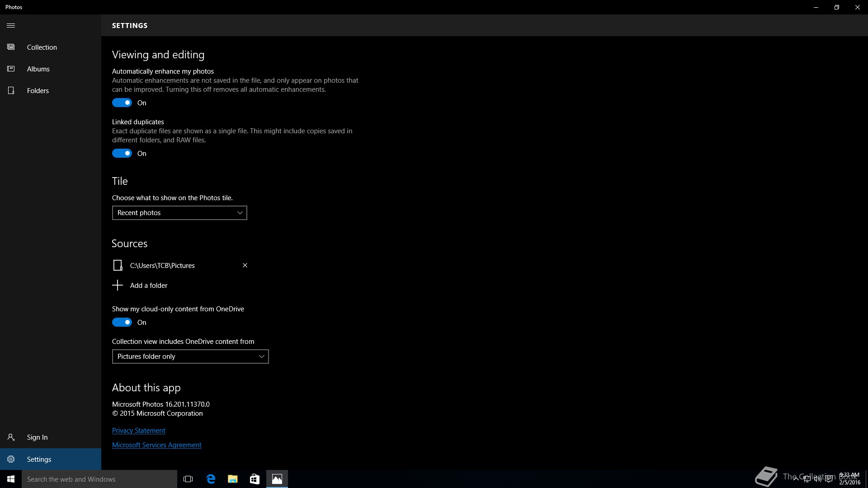This screenshot has width=868, height=488.
Task: Click the Folders icon in sidebar
Action: [x=11, y=90]
